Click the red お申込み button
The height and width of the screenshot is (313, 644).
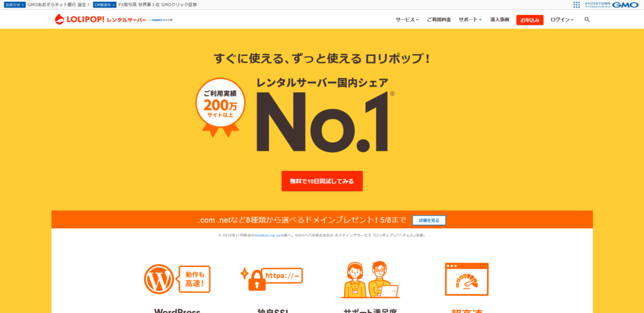530,19
